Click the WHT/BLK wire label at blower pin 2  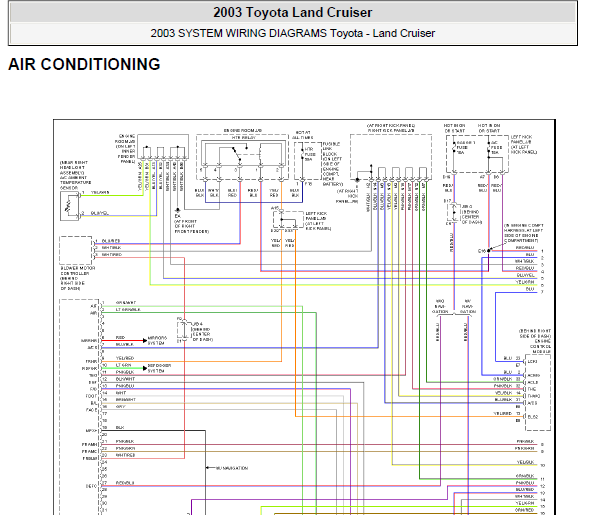click(111, 248)
